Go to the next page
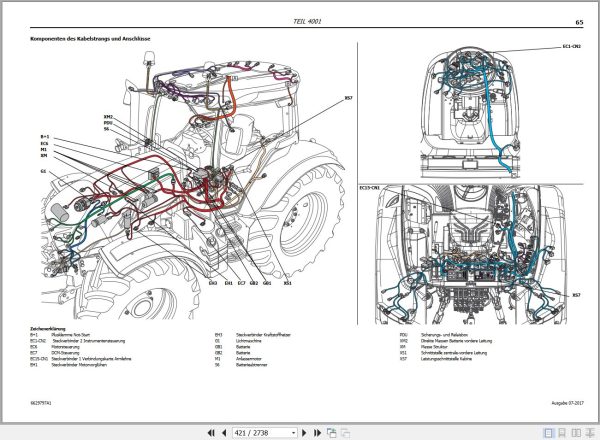Screen dimensions: 600x440 304,433
